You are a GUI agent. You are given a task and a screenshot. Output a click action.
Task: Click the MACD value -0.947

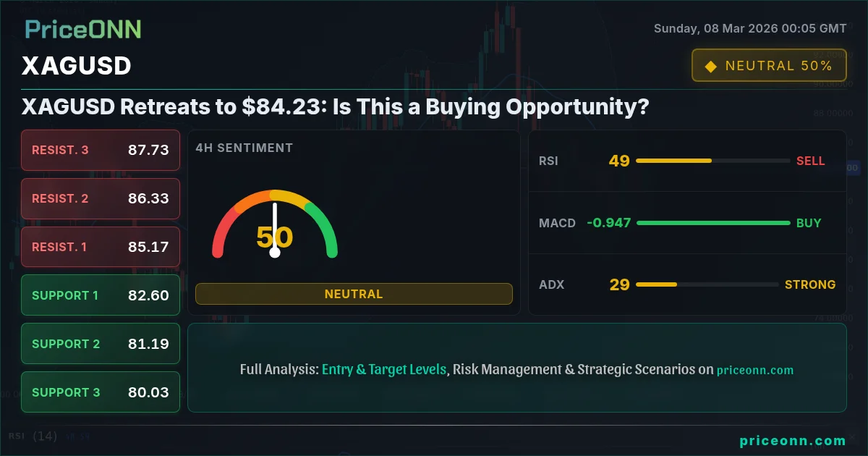coord(608,223)
